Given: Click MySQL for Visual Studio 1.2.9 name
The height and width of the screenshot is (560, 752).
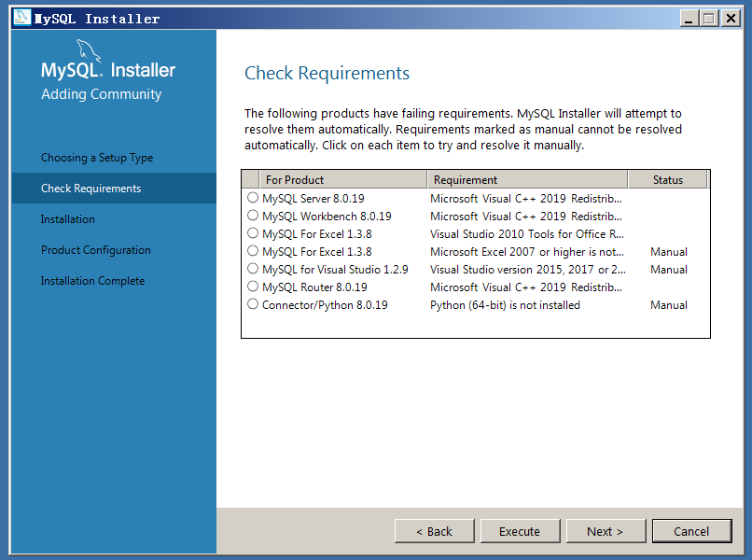Looking at the screenshot, I should pyautogui.click(x=335, y=270).
